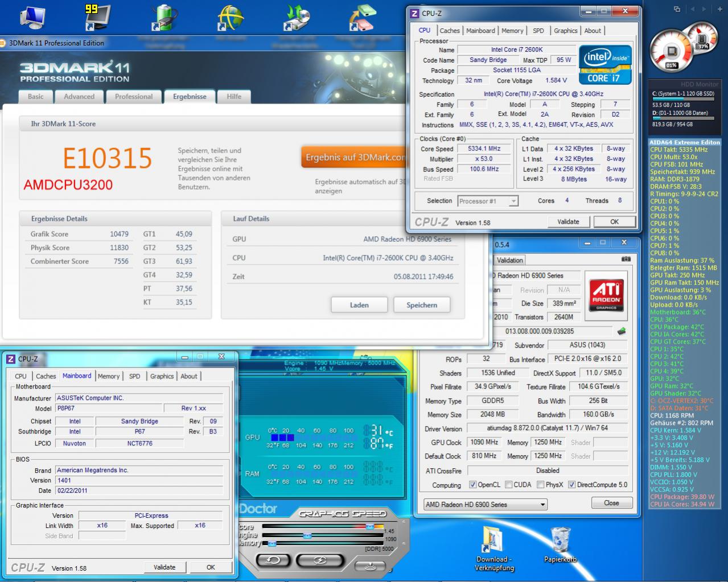This screenshot has height=582, width=728.
Task: Click the Close button in GPU-Z
Action: 611,503
